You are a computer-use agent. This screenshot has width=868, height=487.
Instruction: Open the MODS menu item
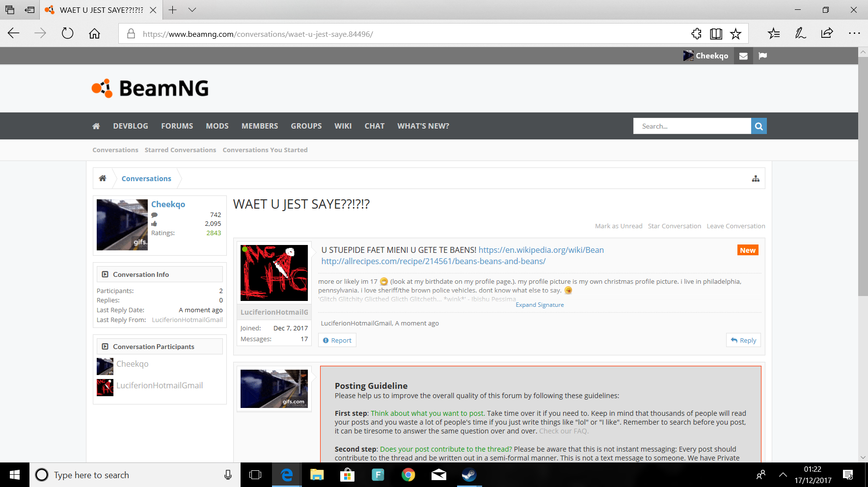(217, 126)
